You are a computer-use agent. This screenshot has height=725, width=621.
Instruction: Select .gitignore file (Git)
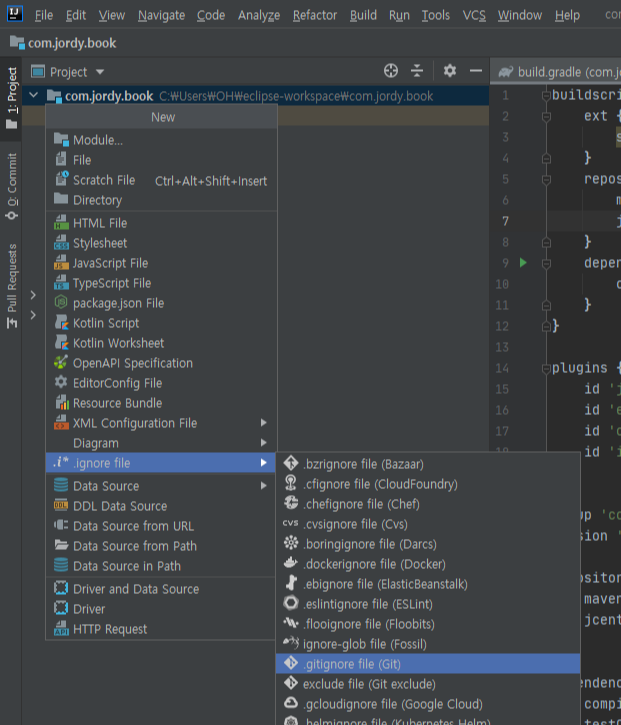pos(428,664)
